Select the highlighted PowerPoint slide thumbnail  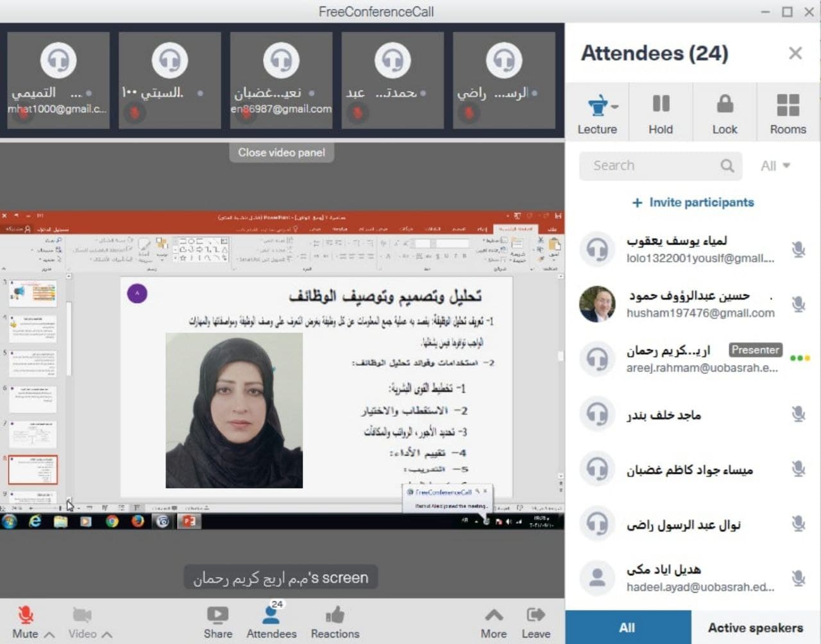33,470
